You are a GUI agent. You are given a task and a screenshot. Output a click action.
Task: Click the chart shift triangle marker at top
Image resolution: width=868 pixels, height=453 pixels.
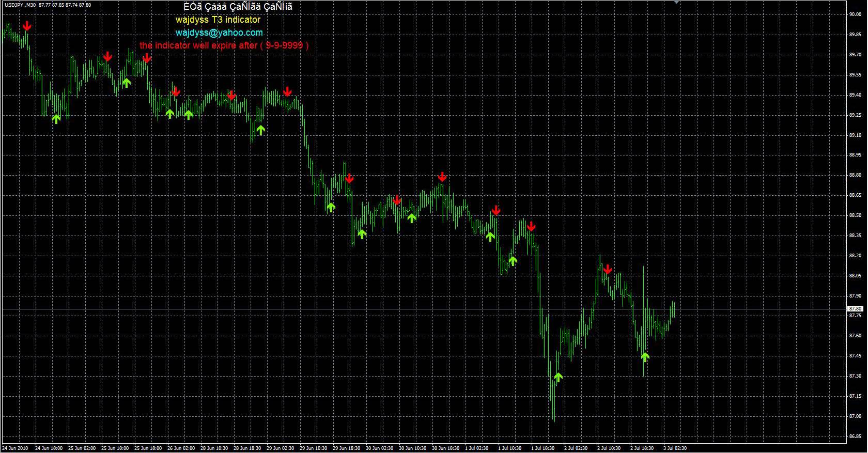point(677,3)
